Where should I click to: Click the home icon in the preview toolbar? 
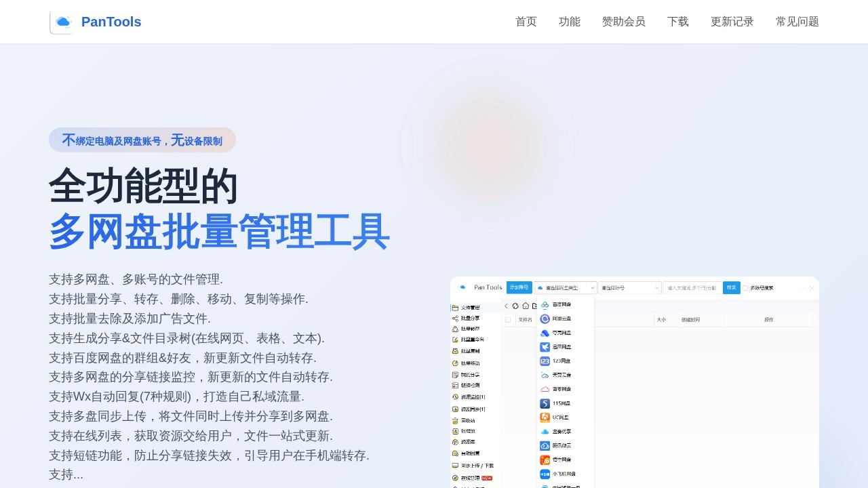pyautogui.click(x=526, y=306)
